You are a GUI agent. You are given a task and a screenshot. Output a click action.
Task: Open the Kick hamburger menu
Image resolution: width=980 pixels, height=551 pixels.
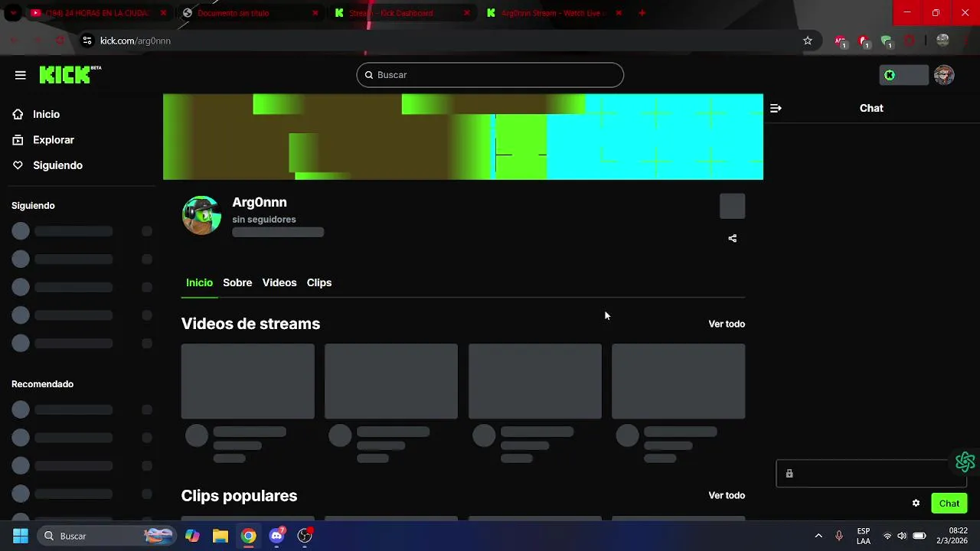click(21, 75)
